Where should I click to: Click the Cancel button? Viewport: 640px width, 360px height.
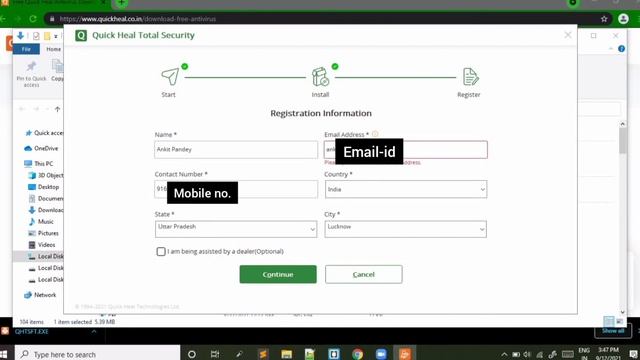point(364,274)
